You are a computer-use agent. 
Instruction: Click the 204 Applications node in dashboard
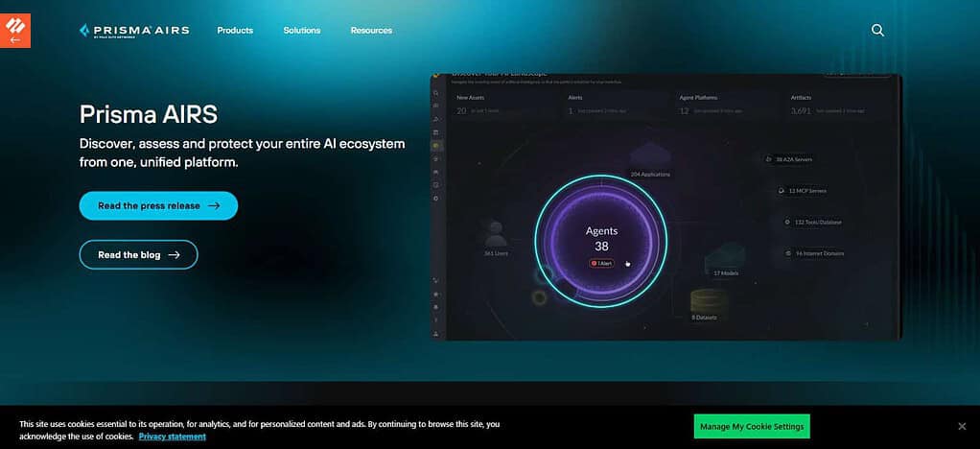[x=650, y=161]
